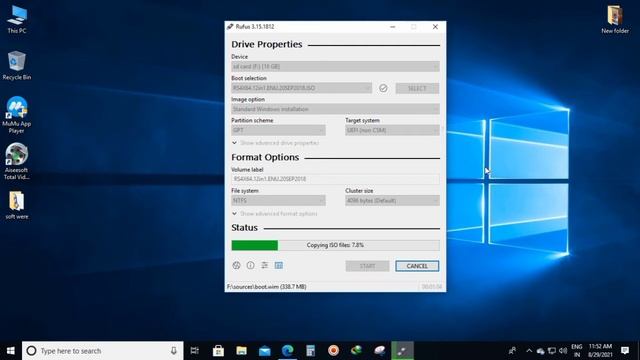Image resolution: width=640 pixels, height=360 pixels.
Task: Open the disc-shaped app on taskbar
Action: (x=380, y=351)
